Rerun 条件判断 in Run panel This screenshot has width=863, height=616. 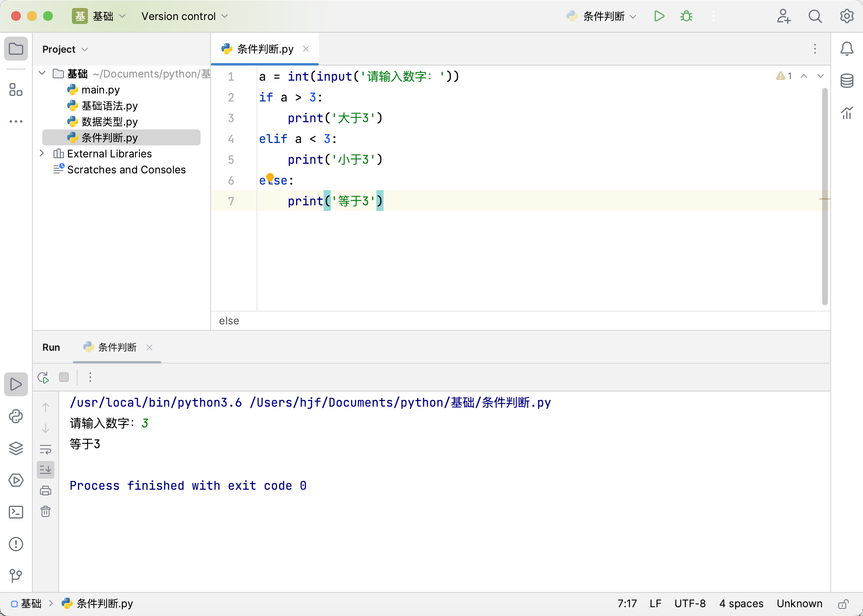(43, 378)
